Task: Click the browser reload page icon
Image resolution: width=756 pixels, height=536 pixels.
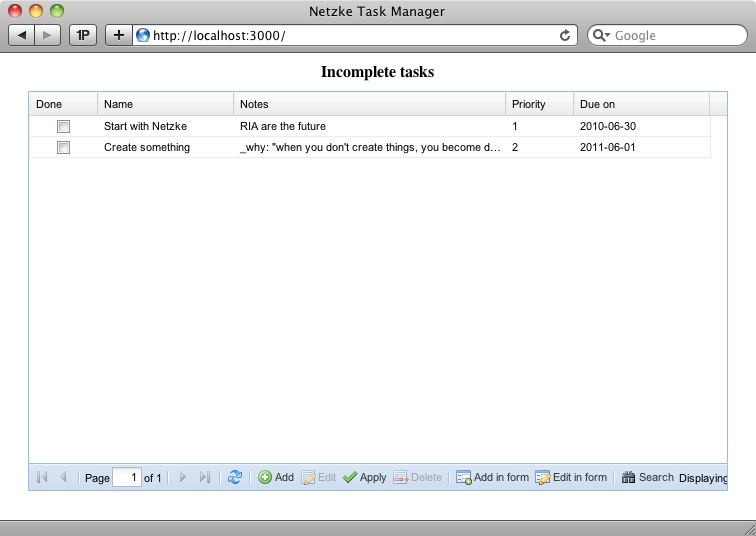Action: (565, 35)
